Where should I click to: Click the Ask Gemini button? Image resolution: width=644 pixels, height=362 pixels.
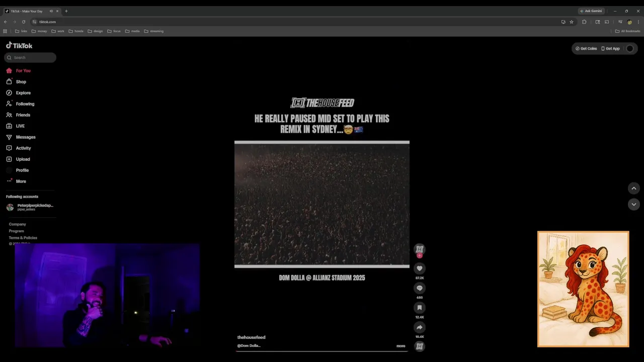[591, 11]
